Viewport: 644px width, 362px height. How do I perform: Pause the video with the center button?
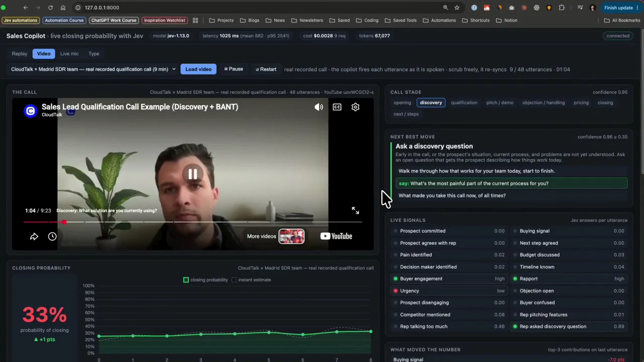pyautogui.click(x=193, y=174)
